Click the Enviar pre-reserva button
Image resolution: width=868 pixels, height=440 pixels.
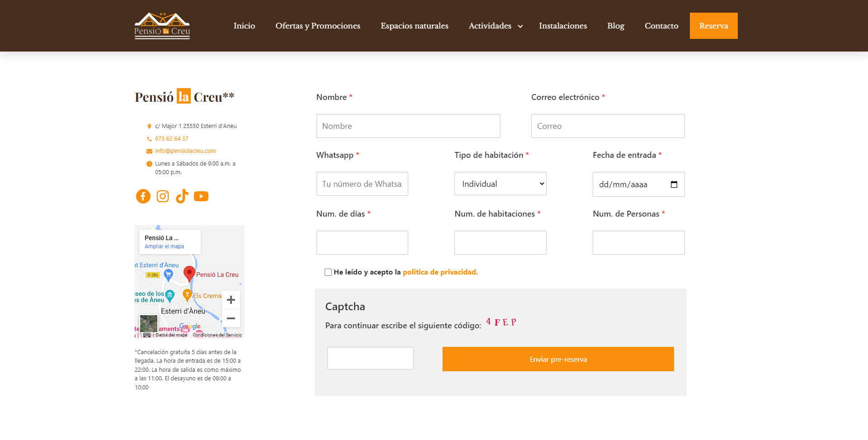click(558, 359)
